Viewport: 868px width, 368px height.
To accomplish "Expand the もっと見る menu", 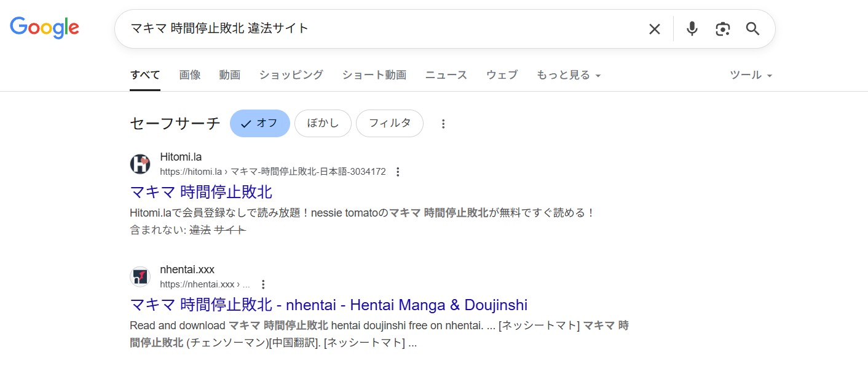I will [x=567, y=74].
